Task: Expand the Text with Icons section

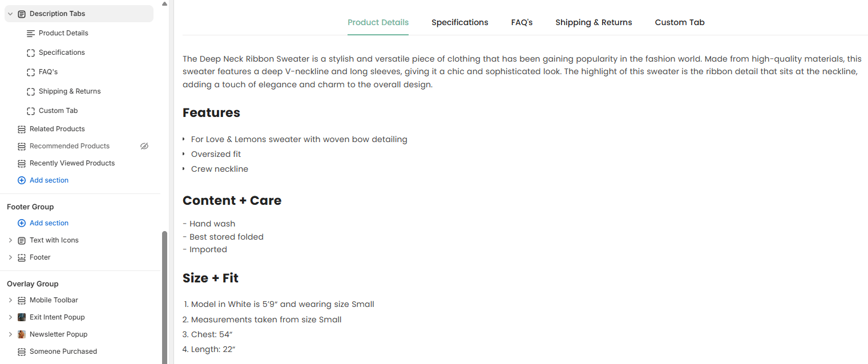Action: [x=10, y=240]
